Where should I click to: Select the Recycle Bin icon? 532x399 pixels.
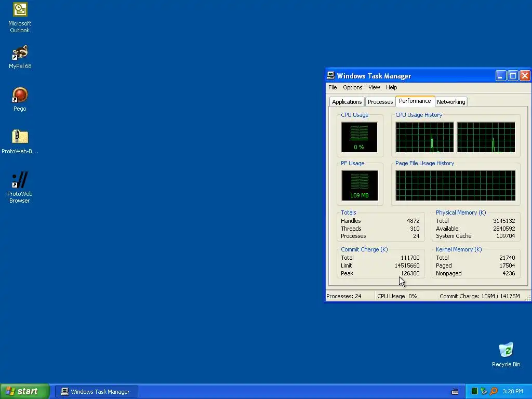506,354
